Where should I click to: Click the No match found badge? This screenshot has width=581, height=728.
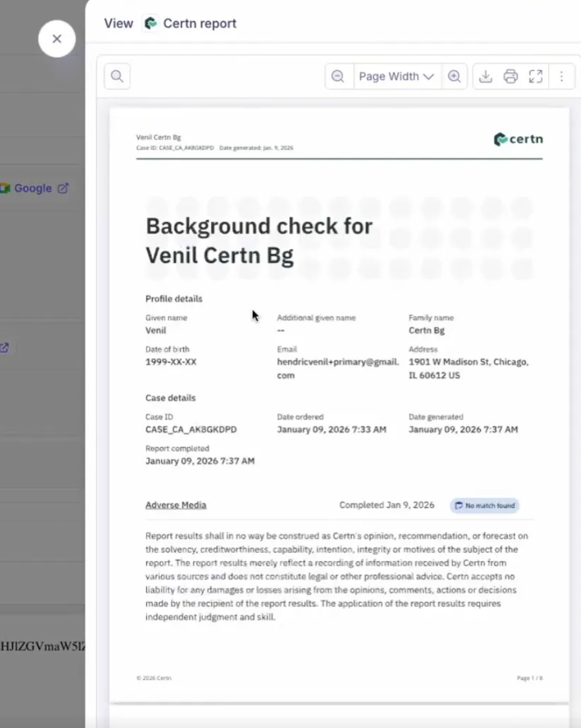click(485, 506)
